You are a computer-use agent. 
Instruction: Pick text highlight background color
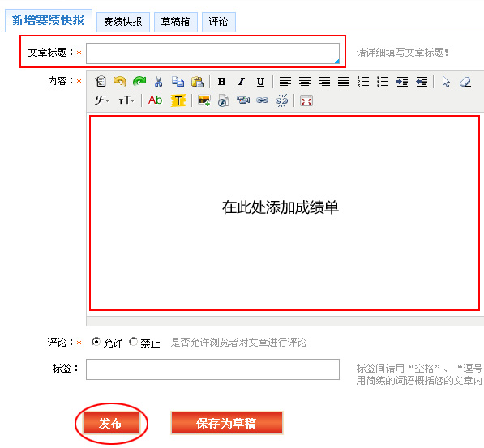pos(178,100)
